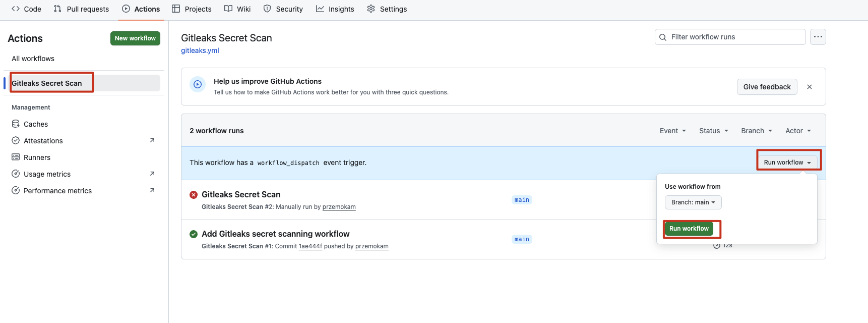The width and height of the screenshot is (868, 323).
Task: Switch to the Pull requests tab
Action: [x=82, y=9]
